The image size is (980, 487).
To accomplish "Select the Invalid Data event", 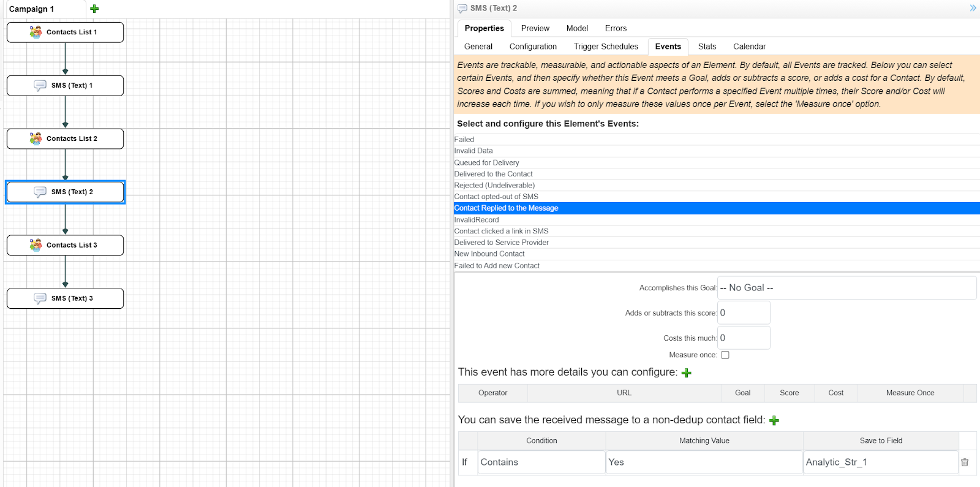I will pos(717,151).
